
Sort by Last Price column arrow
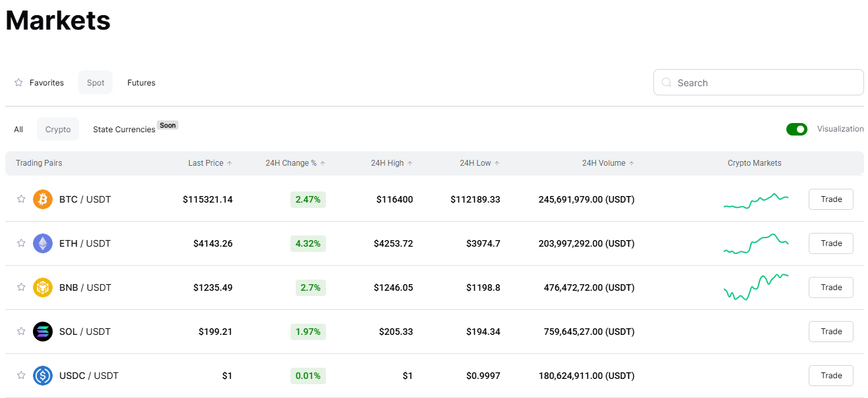pos(229,163)
